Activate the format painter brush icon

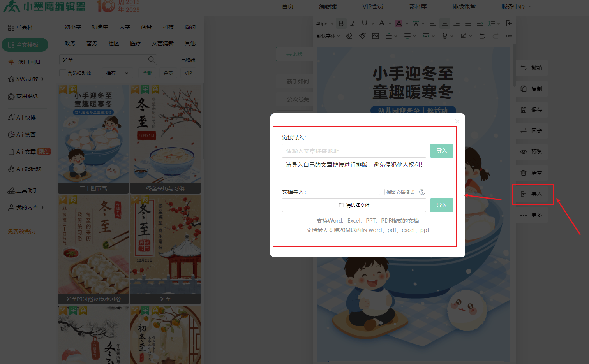click(x=362, y=36)
